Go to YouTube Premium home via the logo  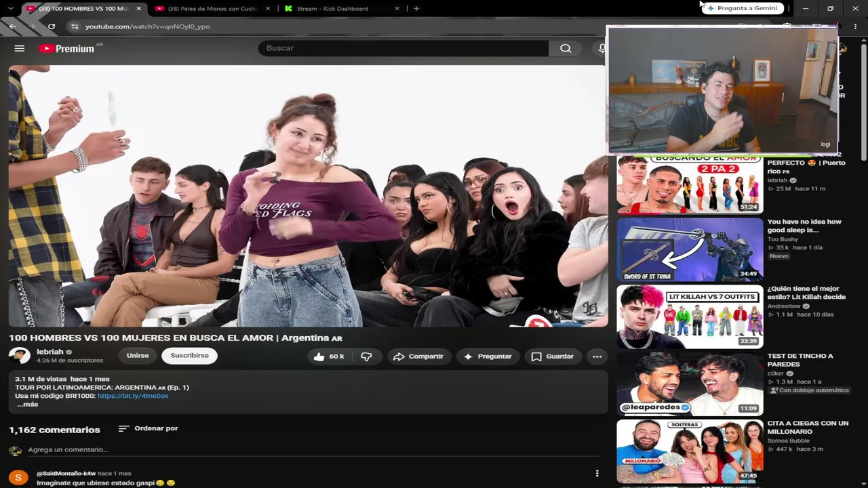click(x=67, y=48)
